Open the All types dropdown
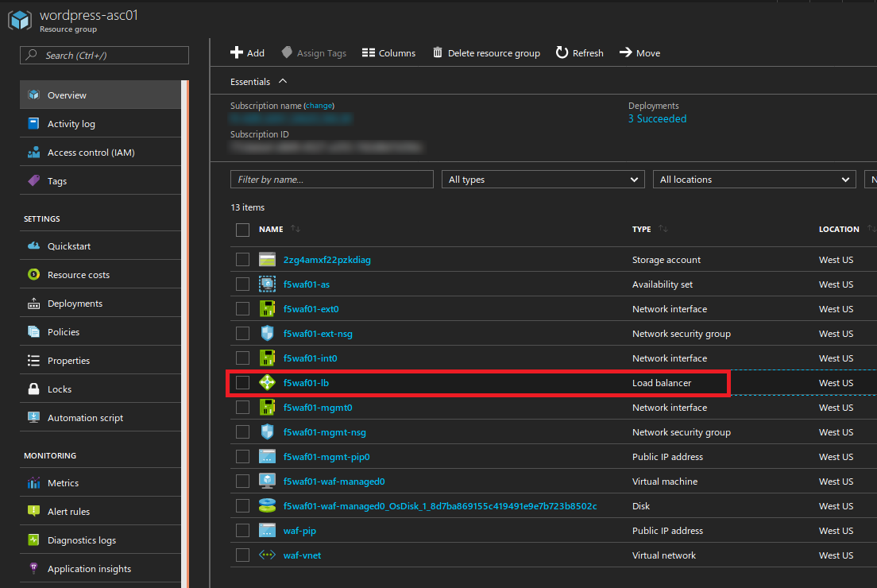This screenshot has height=588, width=877. pos(543,180)
